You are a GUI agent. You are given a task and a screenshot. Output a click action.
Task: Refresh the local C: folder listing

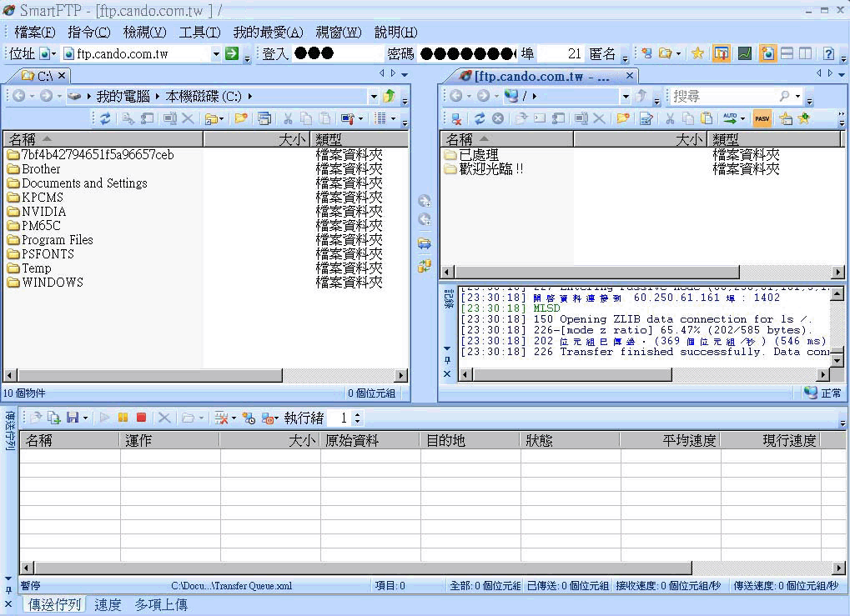(x=105, y=118)
